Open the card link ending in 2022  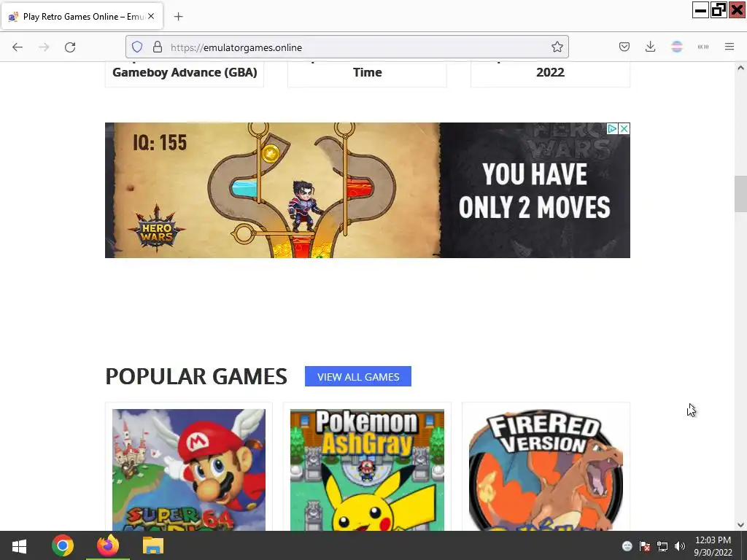pos(550,74)
